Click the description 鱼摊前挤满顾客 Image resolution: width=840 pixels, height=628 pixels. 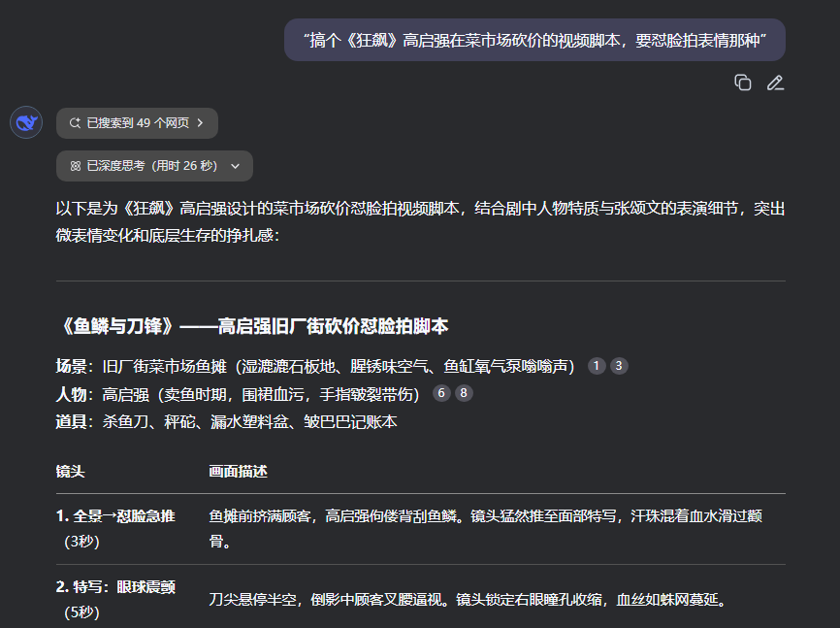pos(485,528)
